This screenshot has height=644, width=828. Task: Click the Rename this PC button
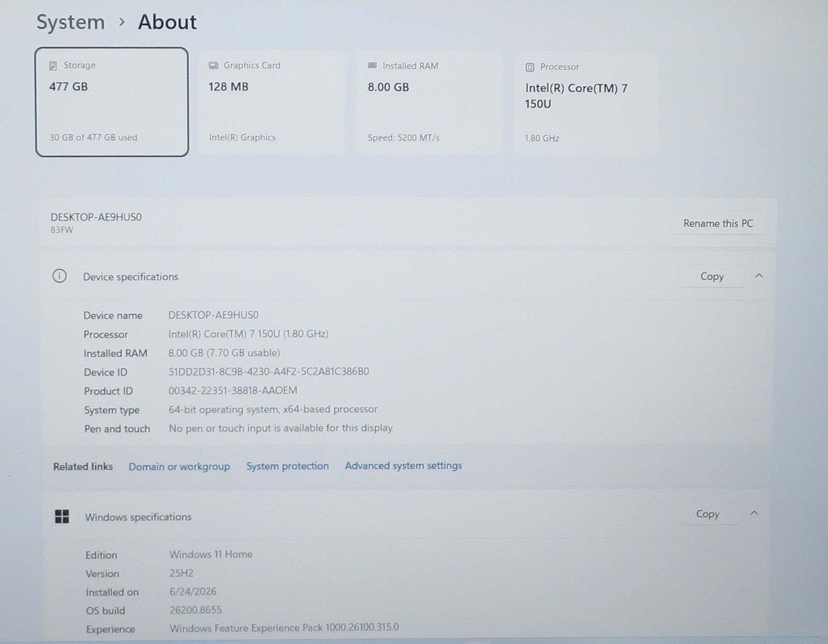pos(718,223)
